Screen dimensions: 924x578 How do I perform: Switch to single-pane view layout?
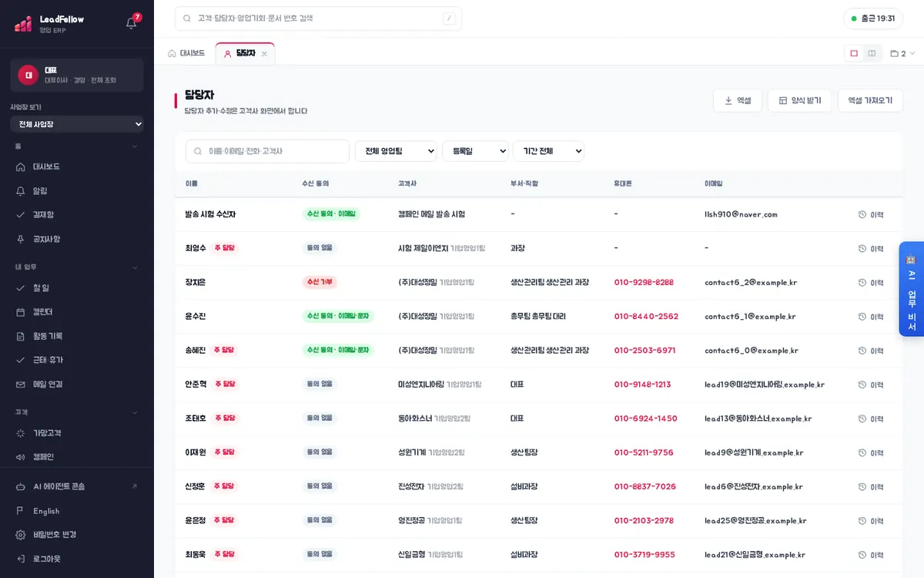tap(854, 53)
